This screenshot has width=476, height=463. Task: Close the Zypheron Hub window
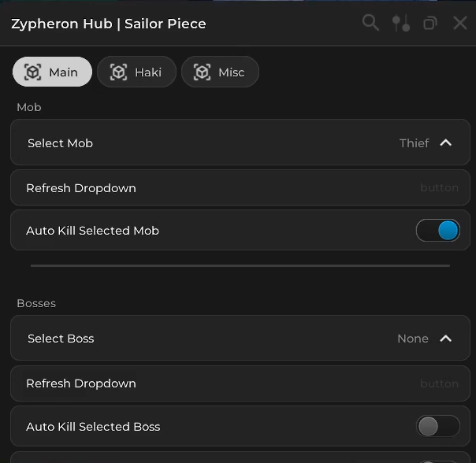pyautogui.click(x=460, y=23)
